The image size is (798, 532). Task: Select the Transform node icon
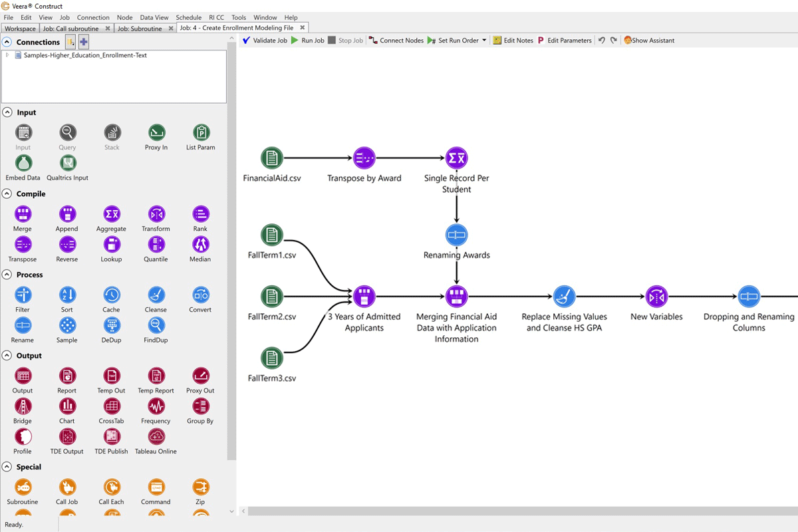156,214
